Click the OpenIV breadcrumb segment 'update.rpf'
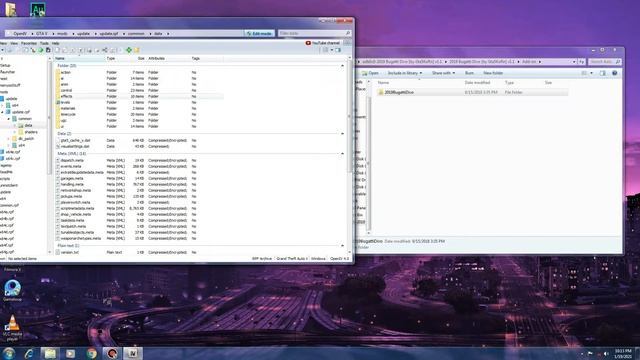The height and width of the screenshot is (360, 640). [109, 33]
